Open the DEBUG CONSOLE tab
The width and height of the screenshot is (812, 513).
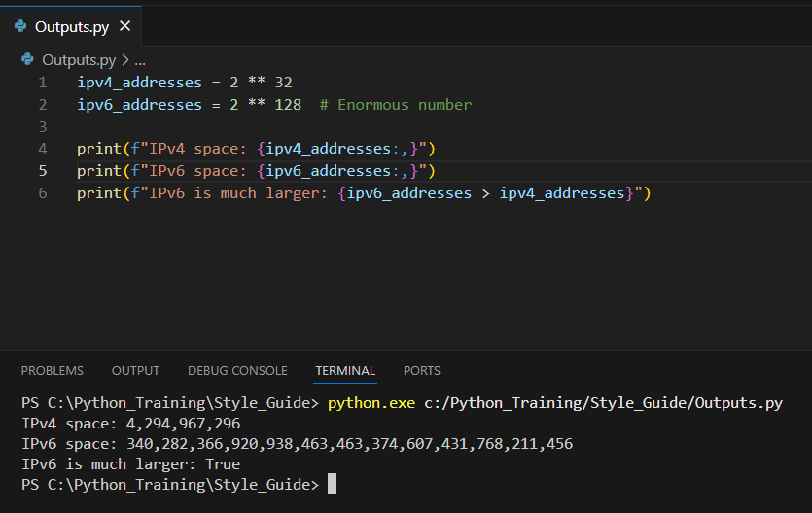237,371
